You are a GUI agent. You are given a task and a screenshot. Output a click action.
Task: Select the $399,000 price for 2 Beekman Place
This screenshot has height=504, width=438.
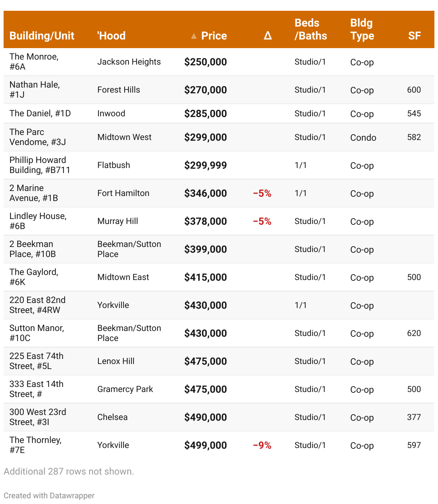(205, 249)
